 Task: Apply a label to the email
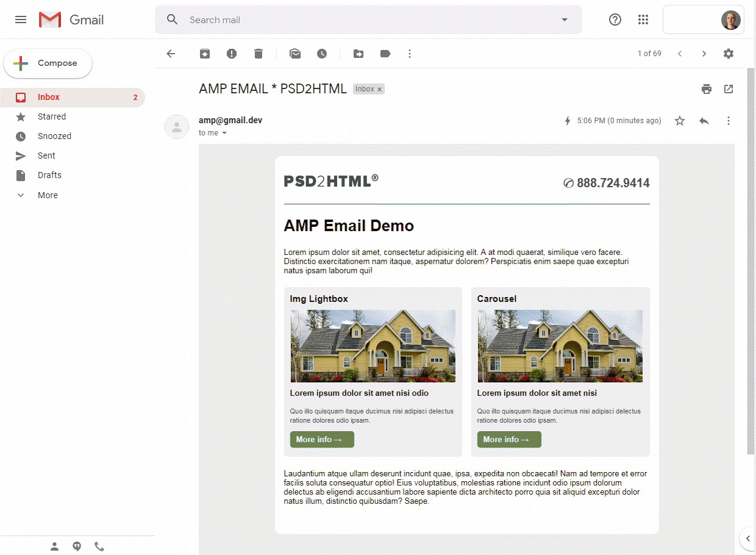[385, 54]
